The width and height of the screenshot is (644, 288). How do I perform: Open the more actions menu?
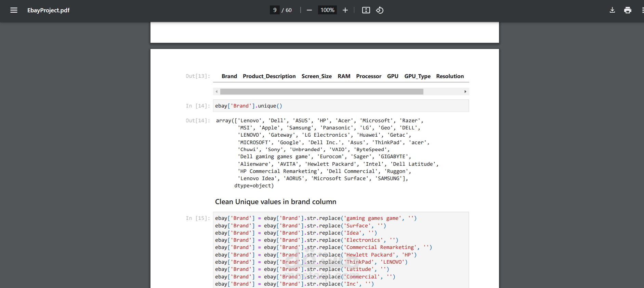[643, 10]
